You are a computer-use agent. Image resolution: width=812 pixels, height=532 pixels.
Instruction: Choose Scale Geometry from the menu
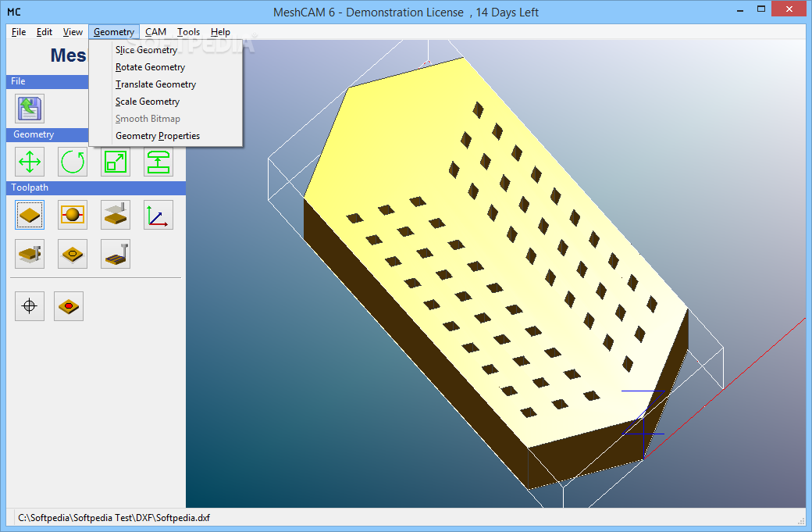[x=166, y=102]
